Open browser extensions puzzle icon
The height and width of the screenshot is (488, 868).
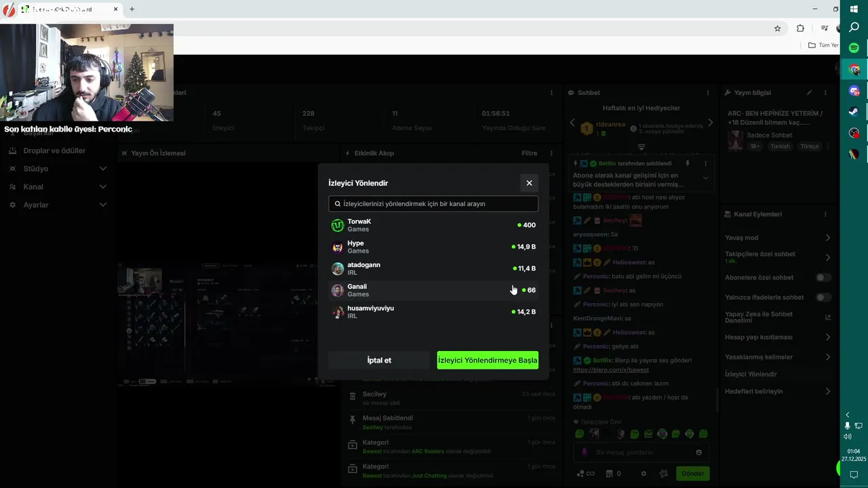tap(800, 28)
